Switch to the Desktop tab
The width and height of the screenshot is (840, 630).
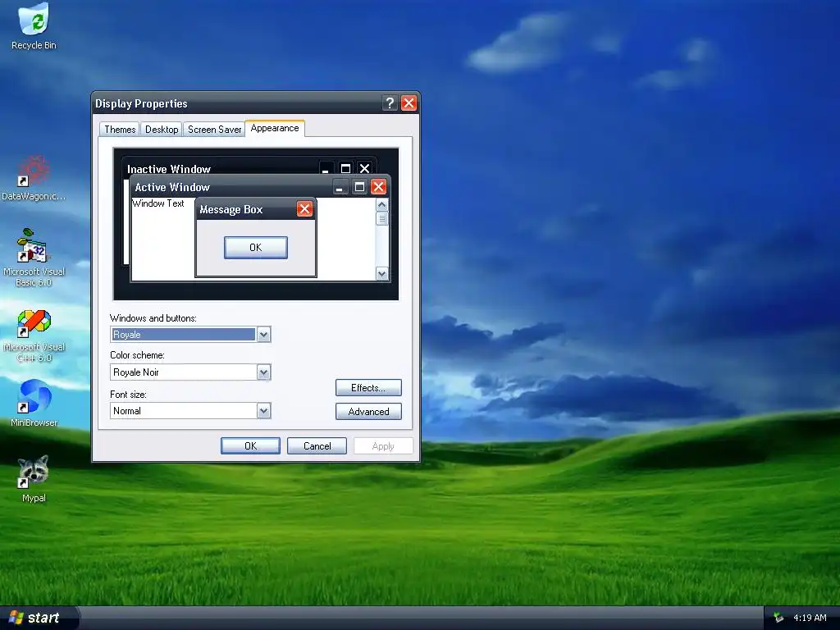tap(162, 129)
